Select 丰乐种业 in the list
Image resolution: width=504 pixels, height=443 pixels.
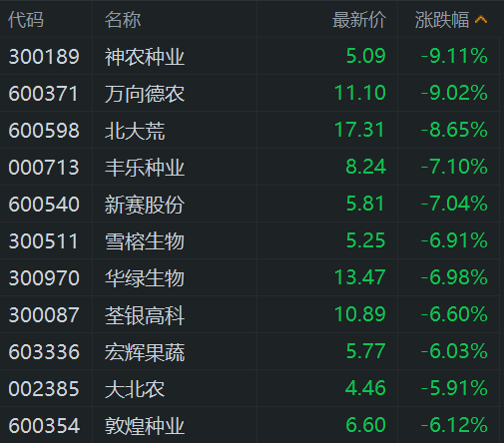click(x=145, y=168)
